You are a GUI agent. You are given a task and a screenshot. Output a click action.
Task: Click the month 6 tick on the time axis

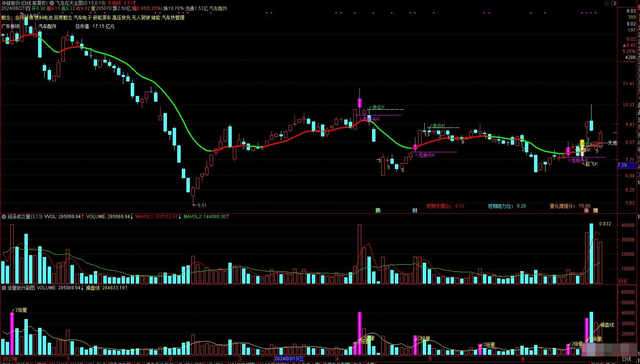[523, 359]
